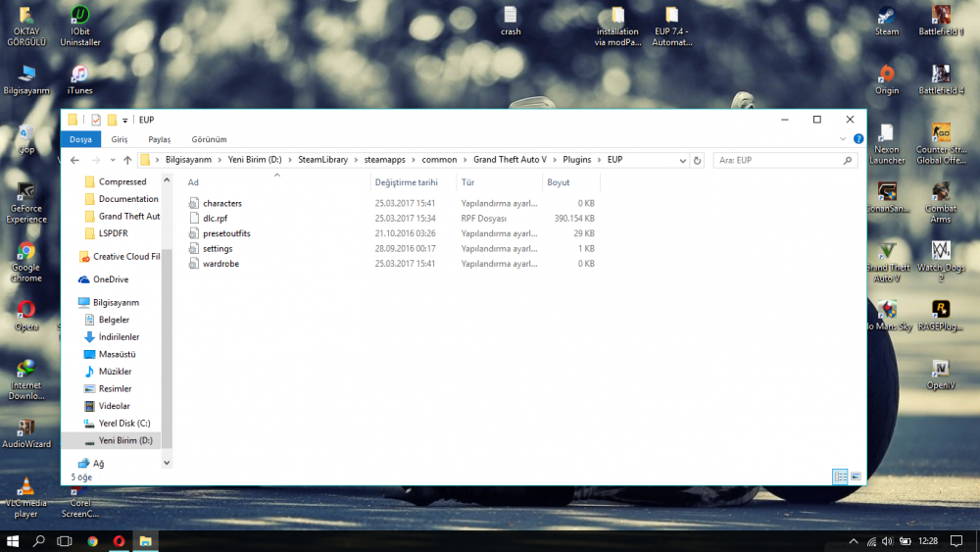980x552 pixels.
Task: Open the Battlefield 1 desktop icon
Action: coord(941,20)
